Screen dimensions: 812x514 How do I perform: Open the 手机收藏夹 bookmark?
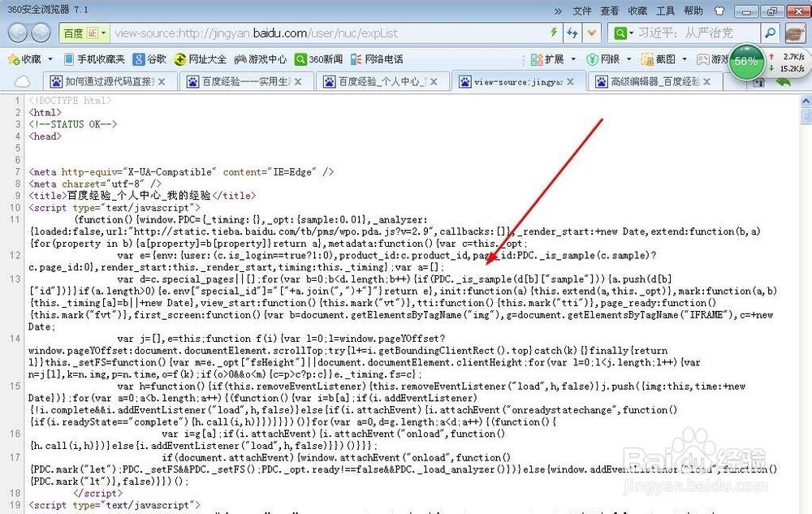(94, 59)
